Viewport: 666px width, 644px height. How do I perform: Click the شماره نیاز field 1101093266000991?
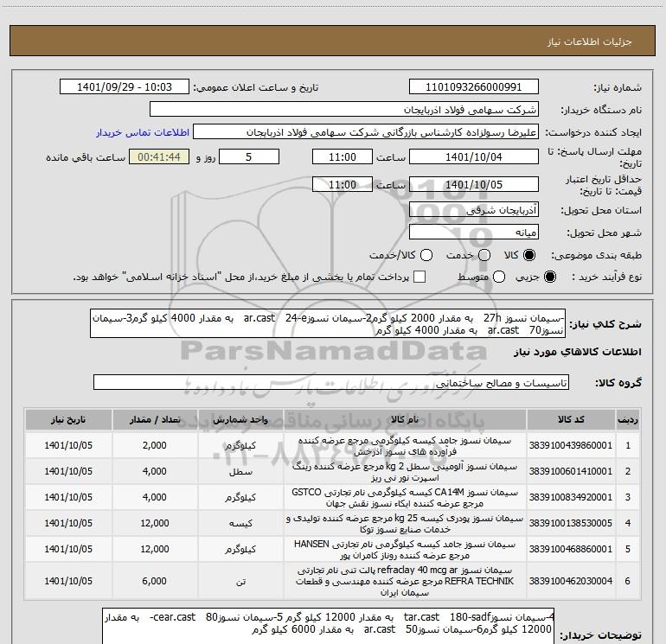(x=474, y=87)
